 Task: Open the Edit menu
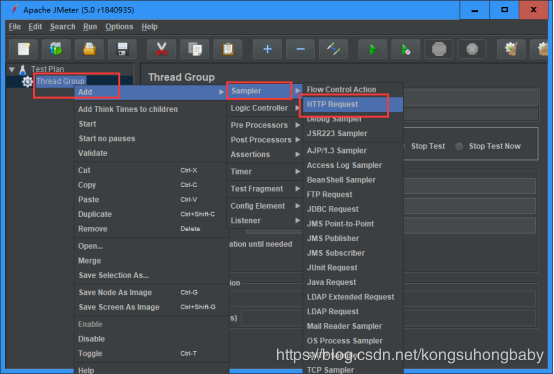(x=35, y=27)
